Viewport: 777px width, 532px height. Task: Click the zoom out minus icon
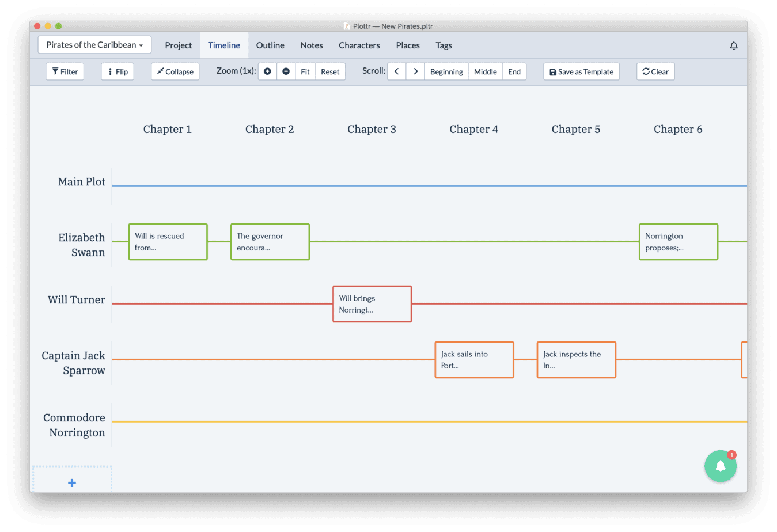286,71
